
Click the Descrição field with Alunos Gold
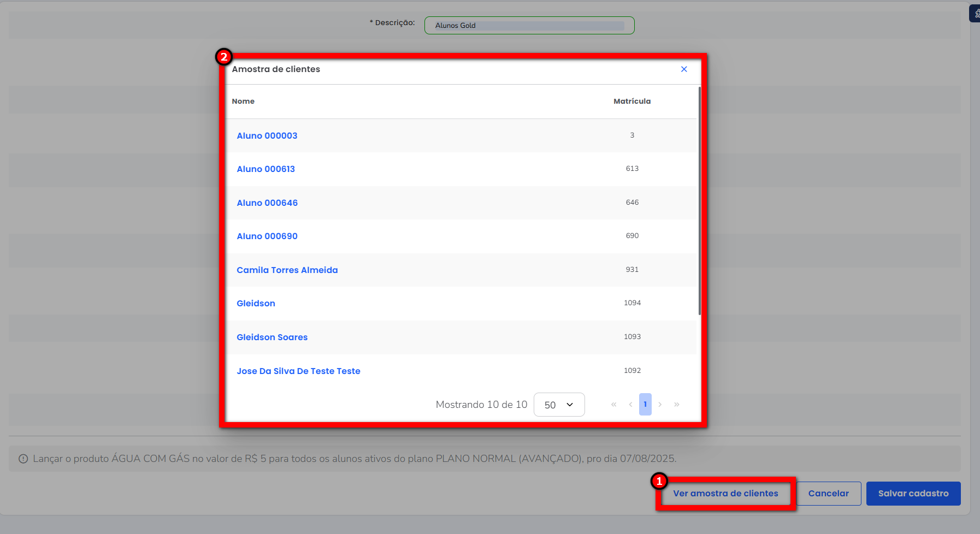pos(529,26)
